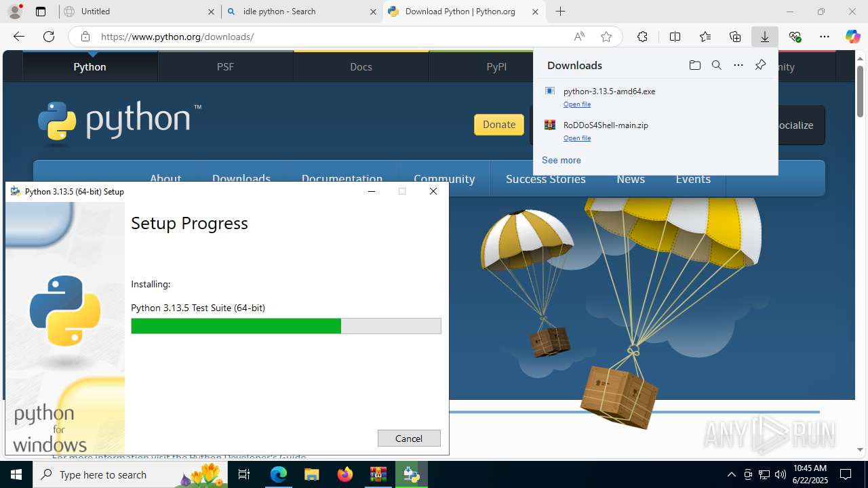Viewport: 868px width, 488px height.
Task: Open the Favorites list icon
Action: click(705, 37)
